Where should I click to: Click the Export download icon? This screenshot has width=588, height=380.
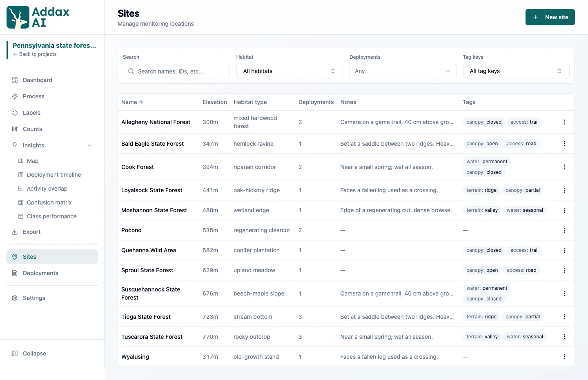pyautogui.click(x=15, y=232)
